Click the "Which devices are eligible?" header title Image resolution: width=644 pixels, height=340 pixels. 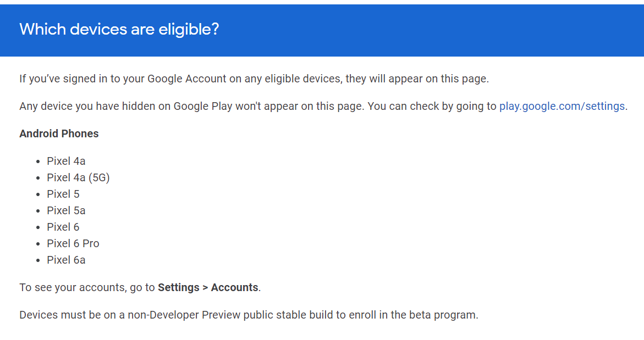tap(119, 30)
